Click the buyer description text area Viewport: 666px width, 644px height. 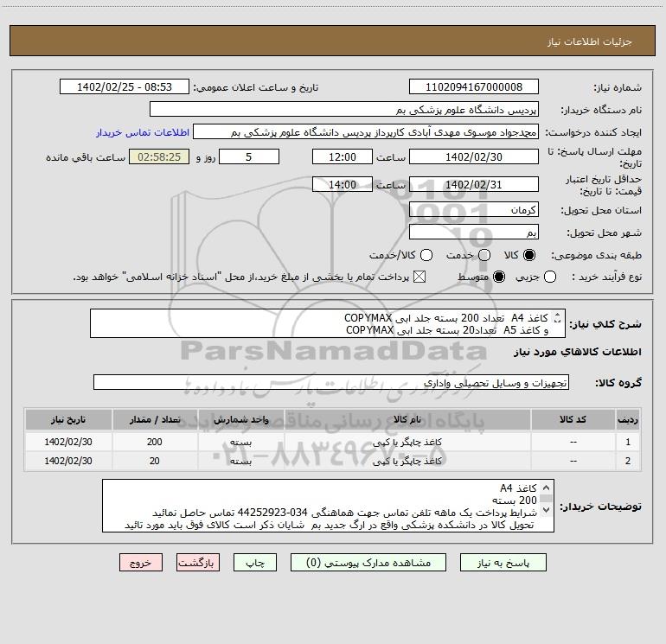tap(328, 506)
